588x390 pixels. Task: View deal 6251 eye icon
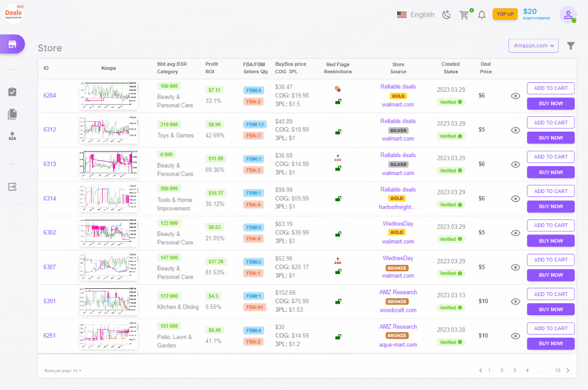(x=516, y=336)
